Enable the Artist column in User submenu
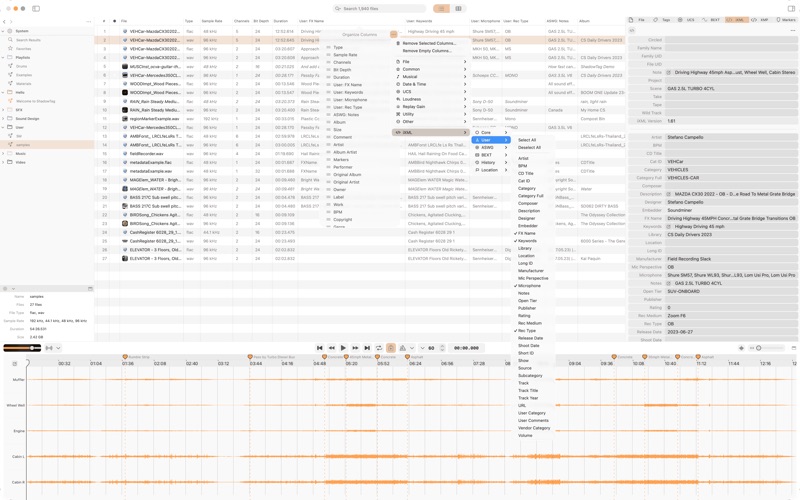The height and width of the screenshot is (500, 800). [x=531, y=159]
